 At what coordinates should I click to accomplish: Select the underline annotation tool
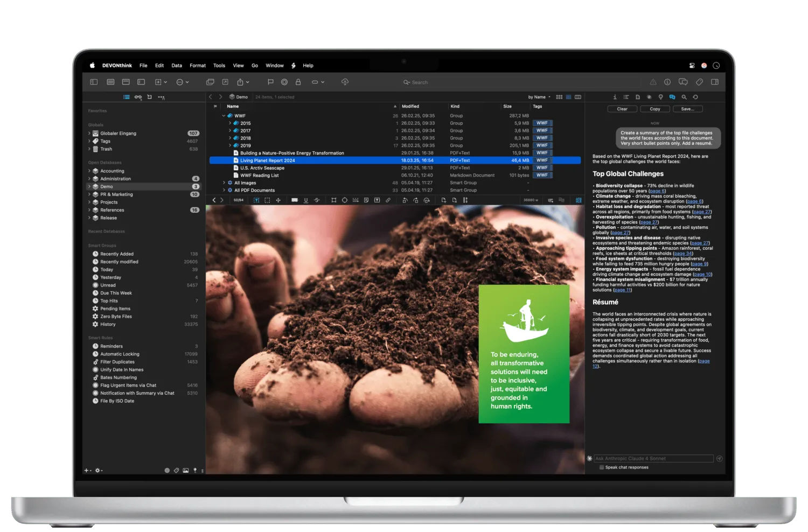click(x=305, y=200)
